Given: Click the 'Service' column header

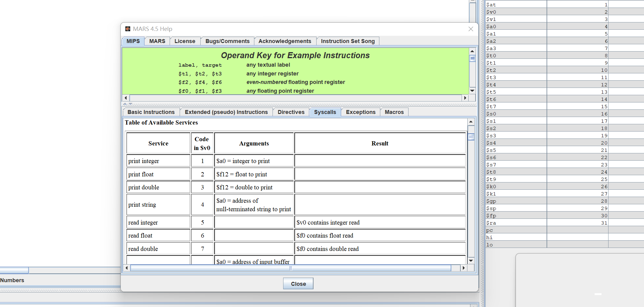Looking at the screenshot, I should 158,143.
